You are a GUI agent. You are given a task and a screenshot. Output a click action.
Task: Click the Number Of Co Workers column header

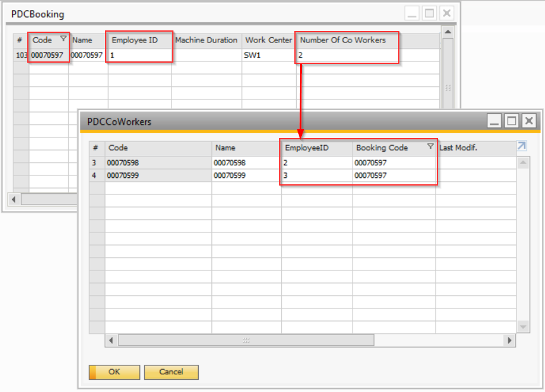click(347, 40)
